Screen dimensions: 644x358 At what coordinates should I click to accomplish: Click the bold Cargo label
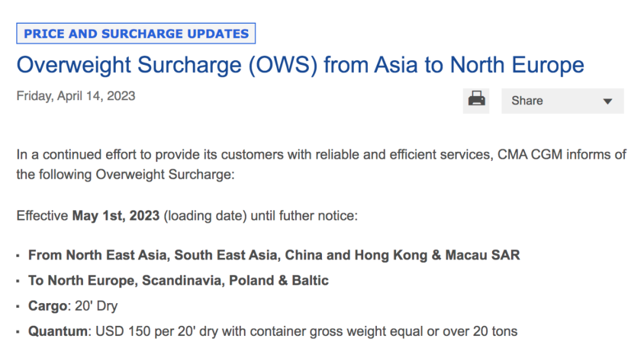pyautogui.click(x=47, y=306)
